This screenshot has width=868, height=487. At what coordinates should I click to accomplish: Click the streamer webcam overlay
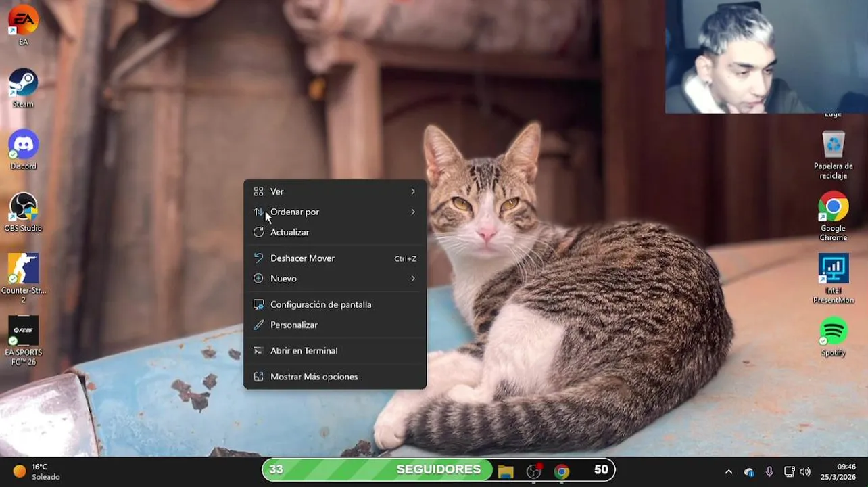tap(767, 57)
